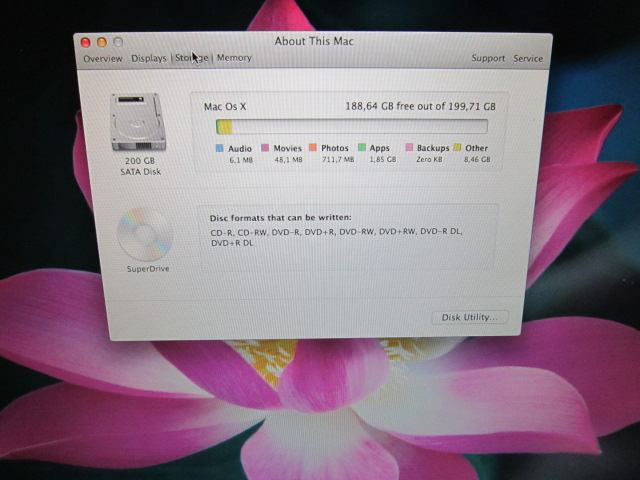
Task: Close the About This Mac window
Action: [86, 42]
